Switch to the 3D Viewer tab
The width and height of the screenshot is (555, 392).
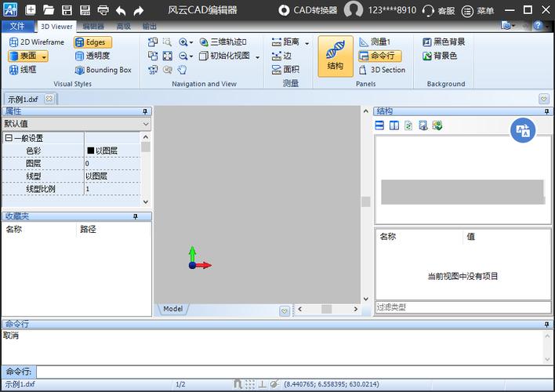point(56,27)
